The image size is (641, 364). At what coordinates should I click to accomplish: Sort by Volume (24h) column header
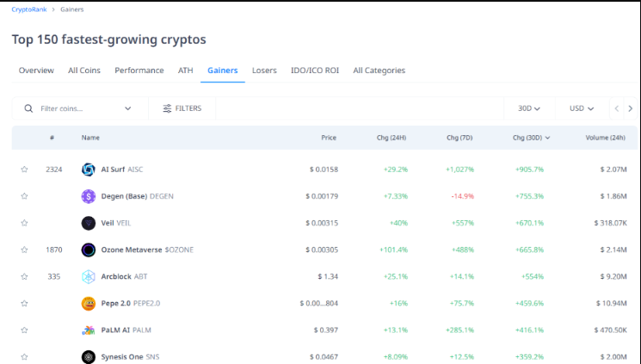(606, 138)
